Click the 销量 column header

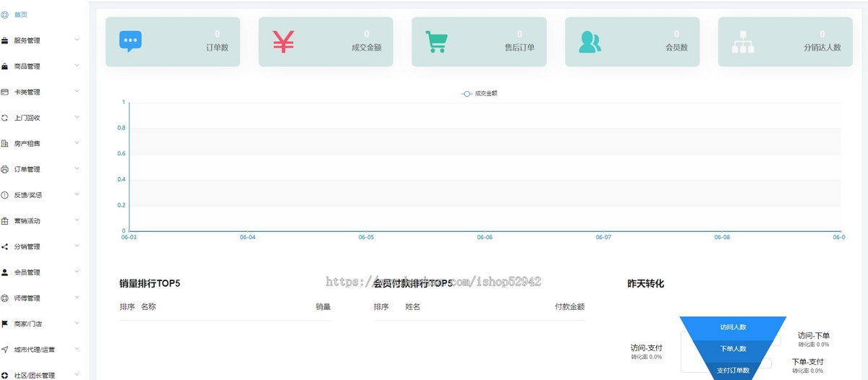pos(323,307)
